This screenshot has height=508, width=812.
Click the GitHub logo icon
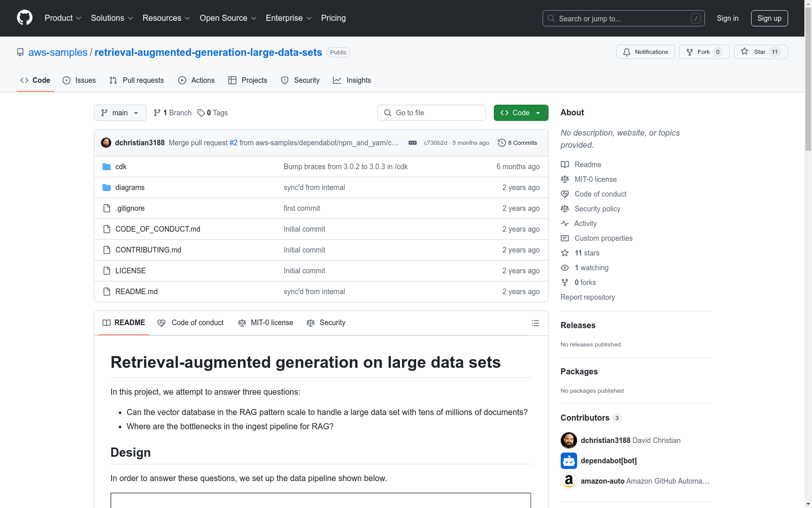click(24, 18)
